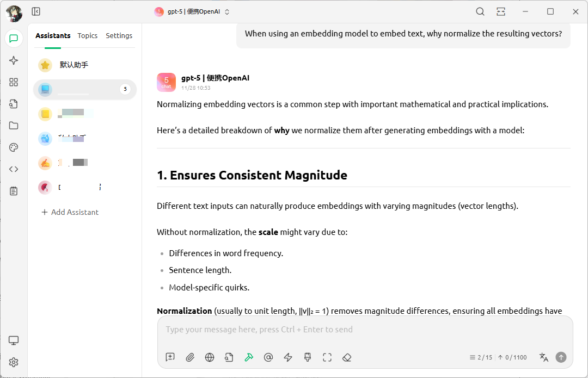Expand the topic layout icon beside search
This screenshot has width=588, height=378.
tap(501, 11)
